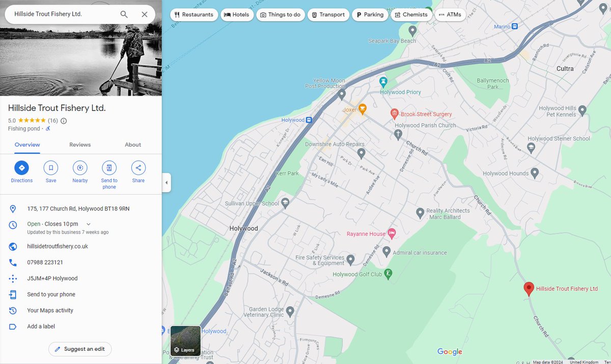Click the Cultra place label
Viewport: 611px width, 364px height.
point(565,69)
